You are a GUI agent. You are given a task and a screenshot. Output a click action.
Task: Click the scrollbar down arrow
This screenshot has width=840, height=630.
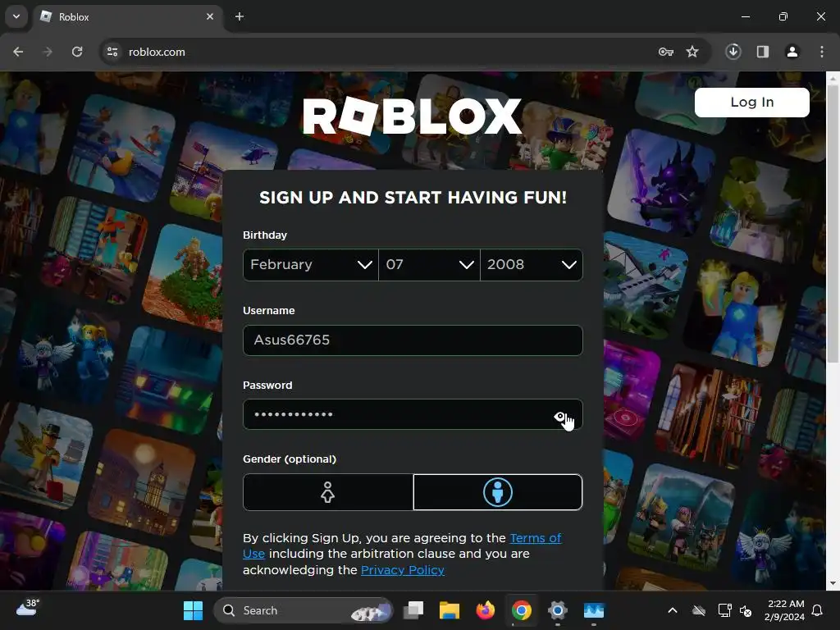(x=833, y=583)
